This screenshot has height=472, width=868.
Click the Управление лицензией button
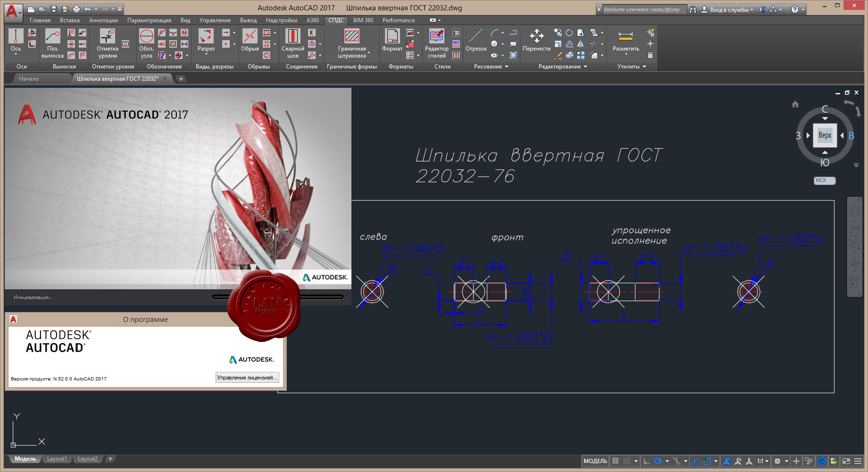pyautogui.click(x=247, y=378)
